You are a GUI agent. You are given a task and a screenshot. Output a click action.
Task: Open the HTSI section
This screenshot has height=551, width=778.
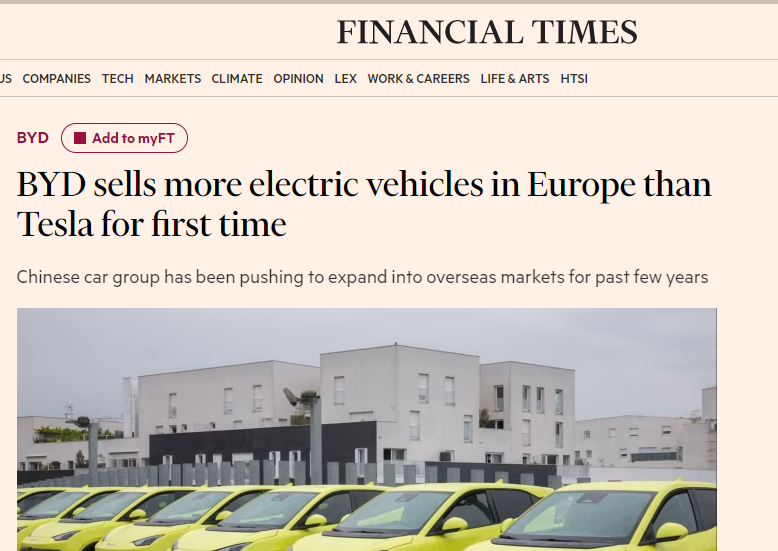574,79
